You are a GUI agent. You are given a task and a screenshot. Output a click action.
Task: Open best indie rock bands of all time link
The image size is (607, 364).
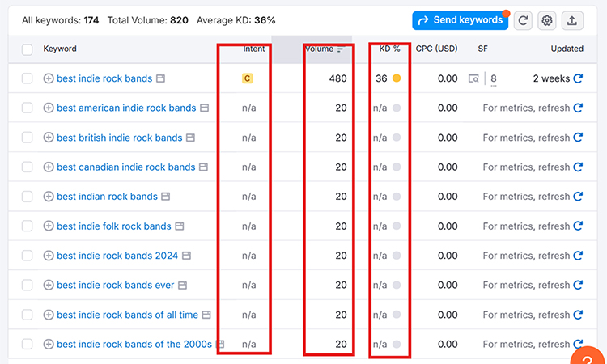coord(127,315)
